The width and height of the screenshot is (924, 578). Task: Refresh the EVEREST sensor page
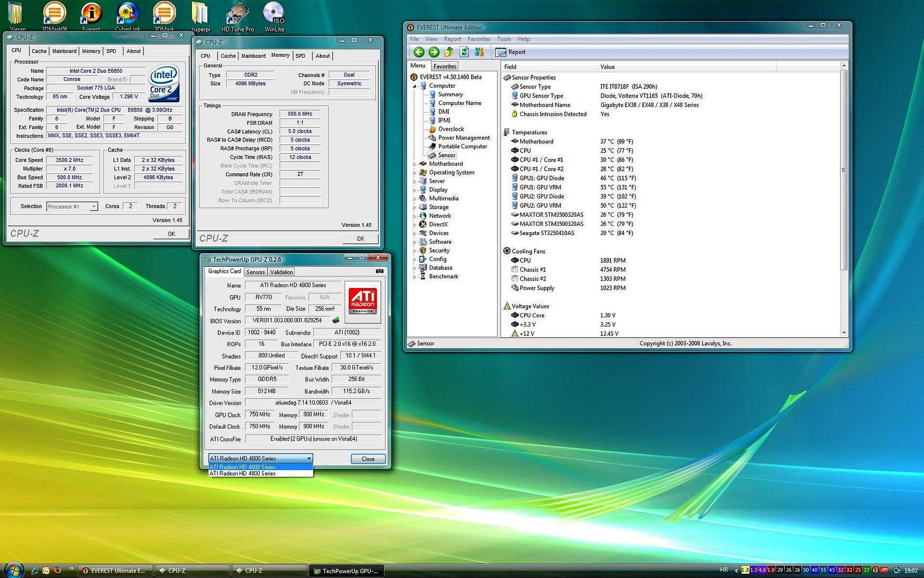(464, 52)
